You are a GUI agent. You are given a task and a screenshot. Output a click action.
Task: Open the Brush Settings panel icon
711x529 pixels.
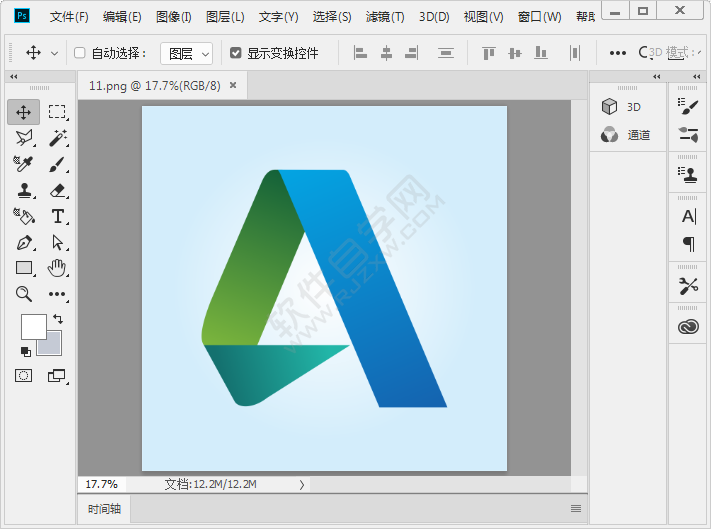coord(688,107)
